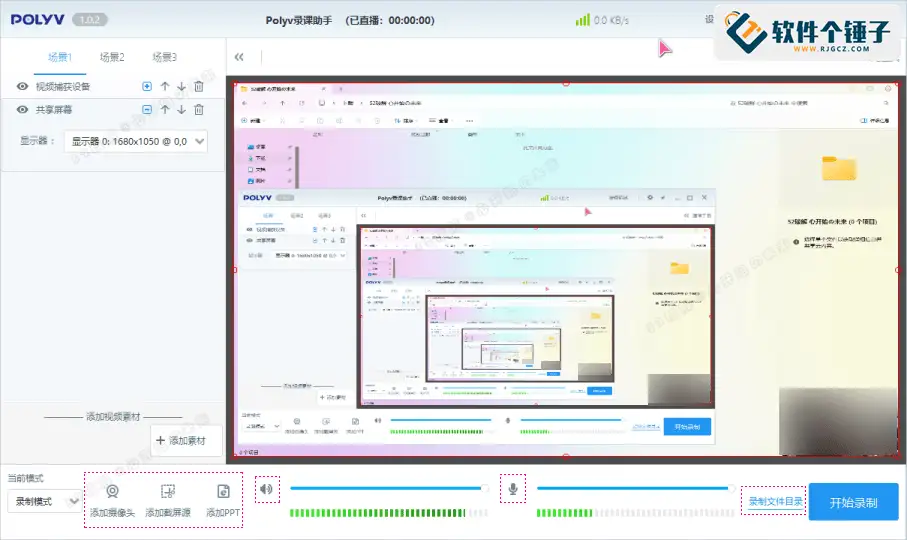907x540 pixels.
Task: Open the 录制模式 current mode dropdown
Action: tap(44, 501)
